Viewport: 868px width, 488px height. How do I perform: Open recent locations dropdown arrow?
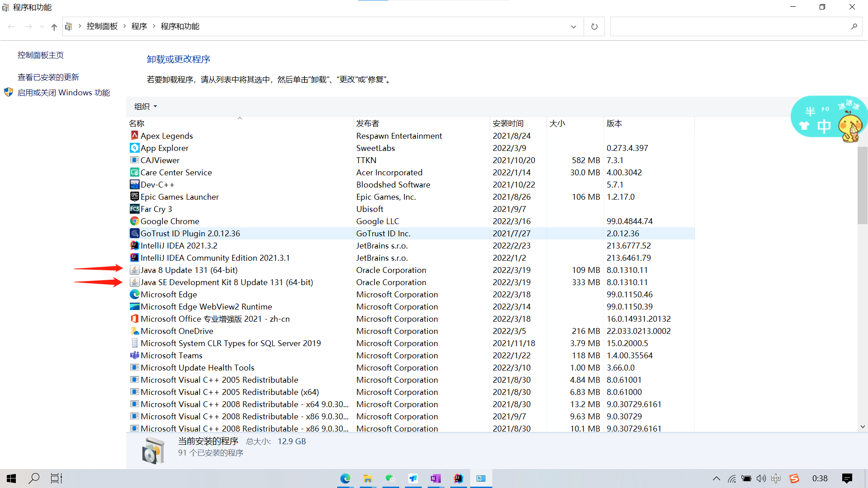[42, 27]
